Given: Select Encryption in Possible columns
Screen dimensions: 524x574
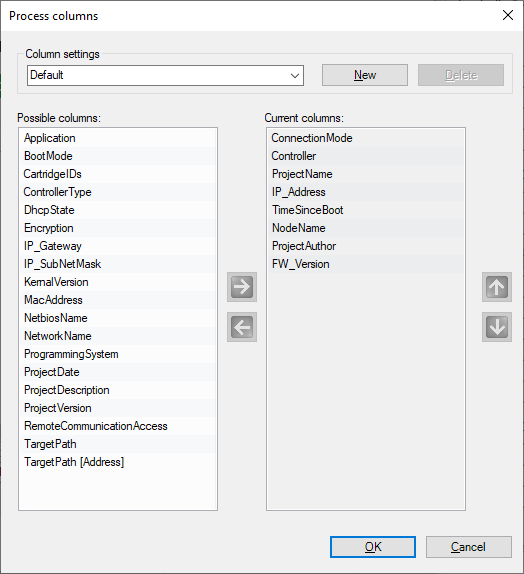Looking at the screenshot, I should [x=118, y=228].
